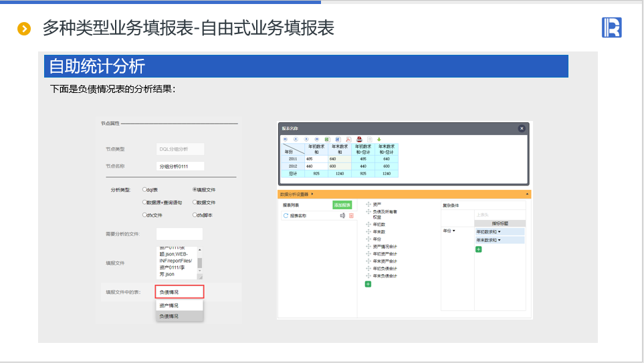Click the refresh icon beside 报表名称

click(x=286, y=216)
